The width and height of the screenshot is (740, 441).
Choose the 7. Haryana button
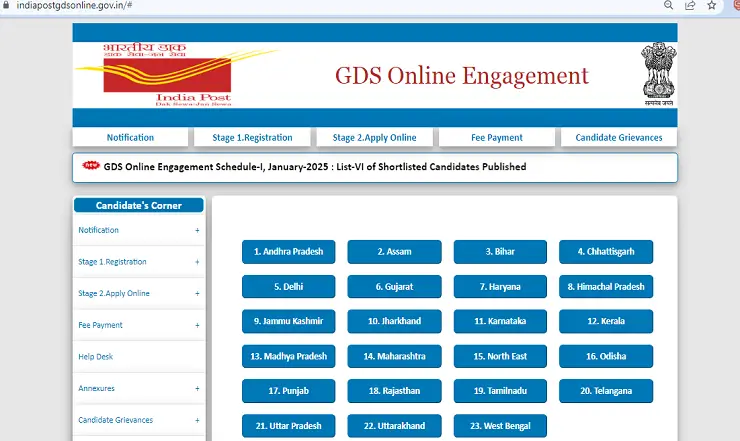point(500,287)
